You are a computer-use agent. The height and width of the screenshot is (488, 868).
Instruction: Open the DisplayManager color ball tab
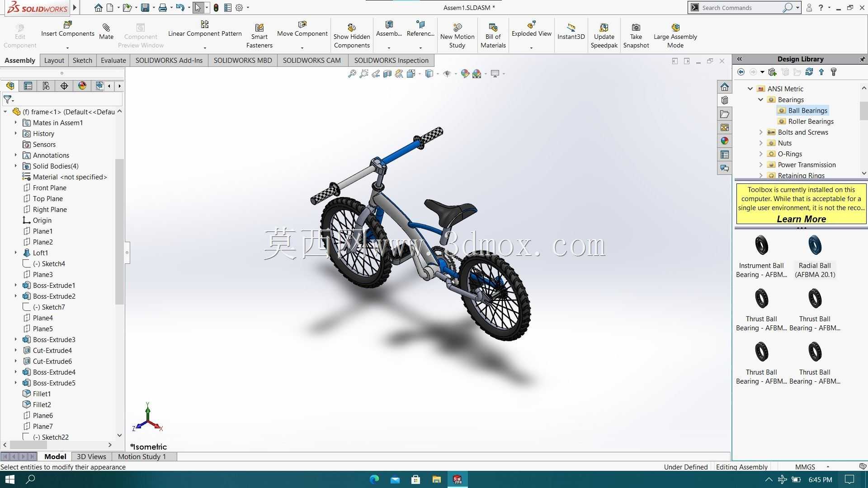pos(82,86)
